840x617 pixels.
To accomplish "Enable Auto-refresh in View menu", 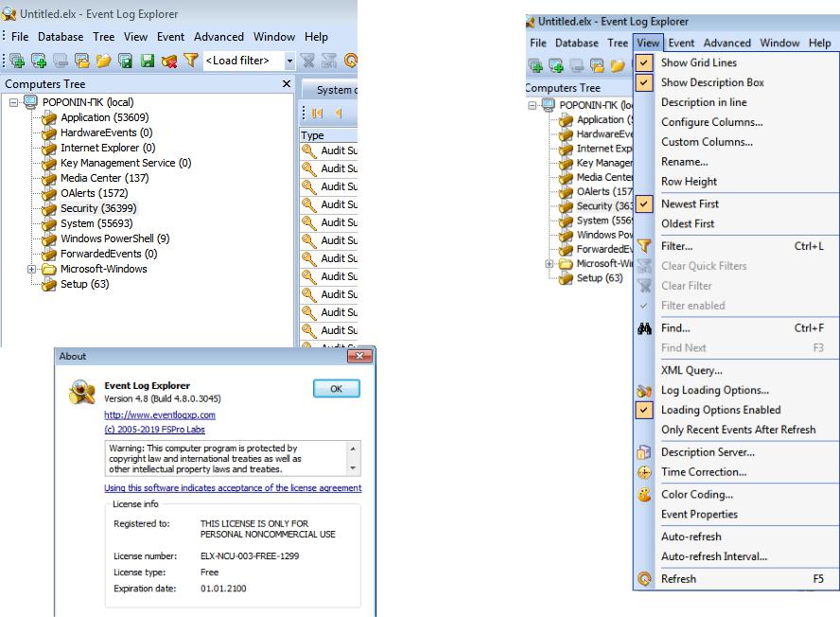I will coord(737,538).
